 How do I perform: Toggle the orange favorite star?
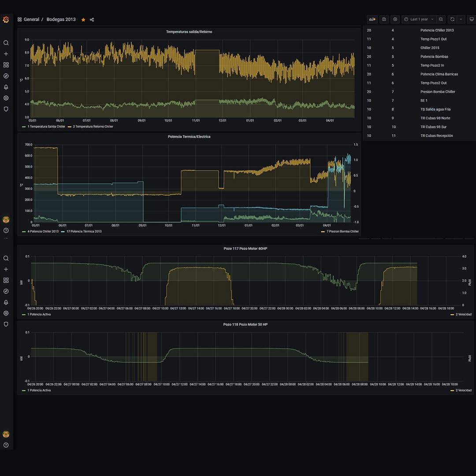[83, 20]
